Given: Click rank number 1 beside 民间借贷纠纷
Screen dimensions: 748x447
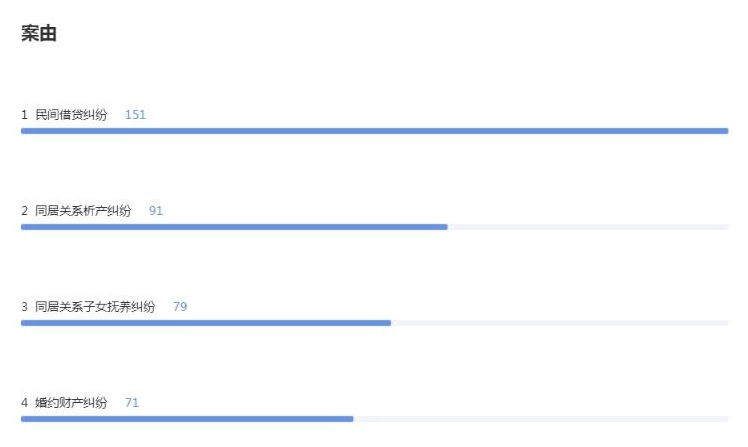Looking at the screenshot, I should 24,114.
